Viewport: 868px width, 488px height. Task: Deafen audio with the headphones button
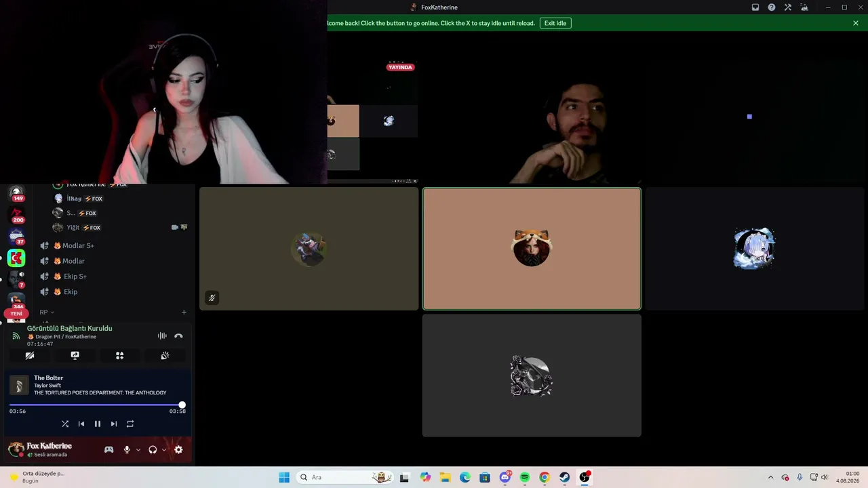[153, 449]
